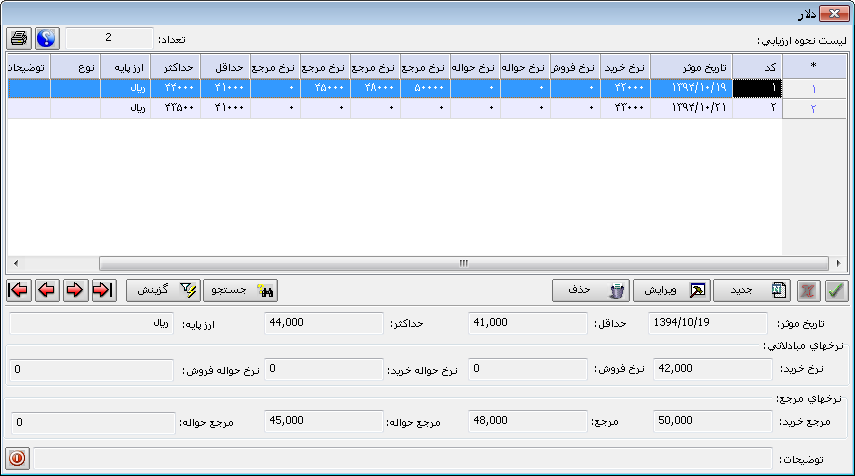Click the asterisk column header
This screenshot has height=476, width=855.
[814, 67]
